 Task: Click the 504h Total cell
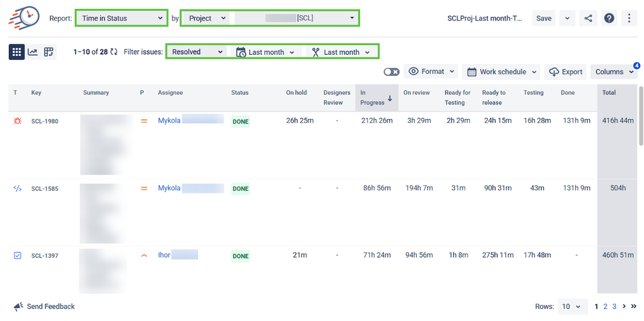point(618,188)
